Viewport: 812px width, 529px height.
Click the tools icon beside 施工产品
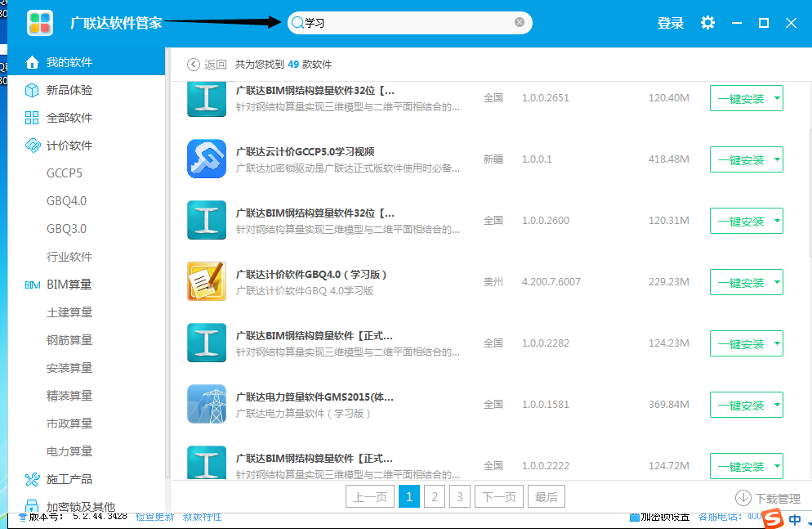coord(32,479)
